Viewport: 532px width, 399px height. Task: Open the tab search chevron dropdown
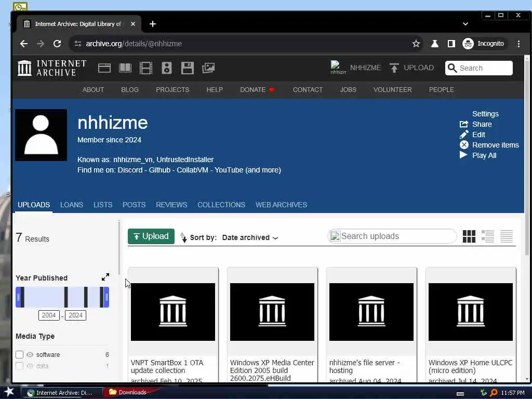coord(465,24)
